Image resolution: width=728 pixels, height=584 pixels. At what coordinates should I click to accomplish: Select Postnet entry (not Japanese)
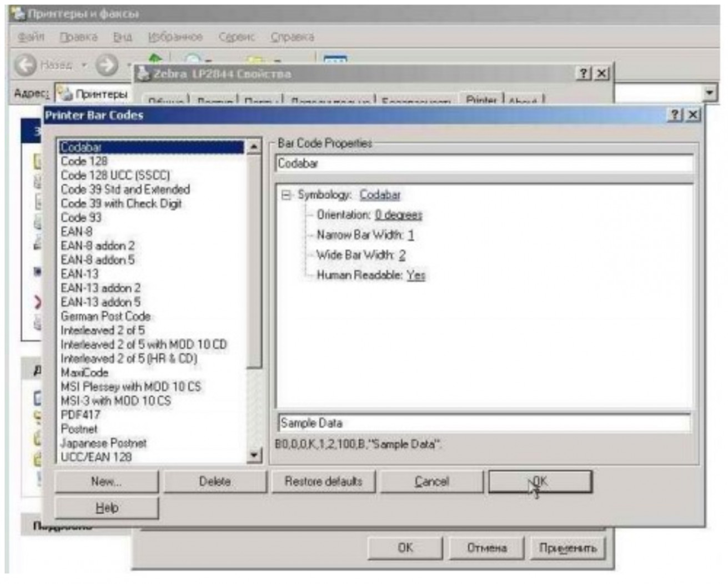[79, 429]
